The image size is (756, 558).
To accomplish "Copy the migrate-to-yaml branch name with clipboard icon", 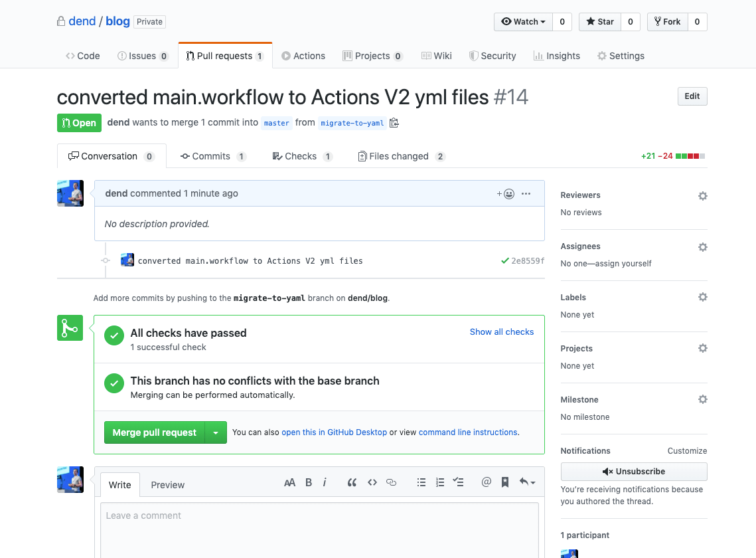I will (394, 123).
